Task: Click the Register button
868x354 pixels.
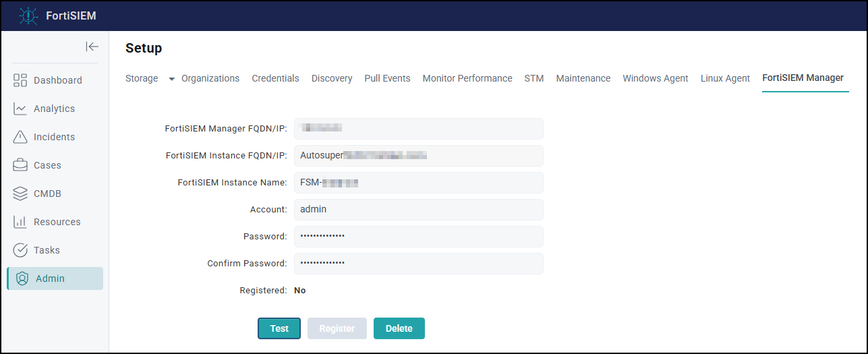Action: point(337,328)
